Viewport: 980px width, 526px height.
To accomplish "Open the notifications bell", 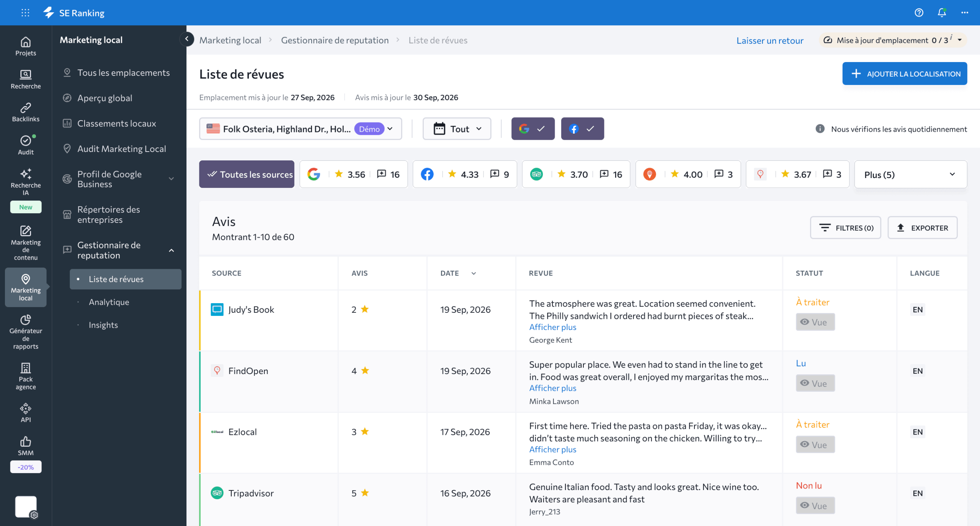I will [x=942, y=13].
